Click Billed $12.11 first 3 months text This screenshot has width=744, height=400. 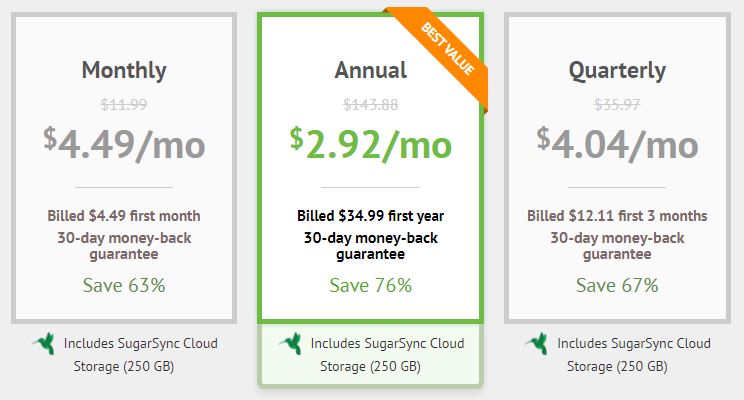(x=617, y=216)
